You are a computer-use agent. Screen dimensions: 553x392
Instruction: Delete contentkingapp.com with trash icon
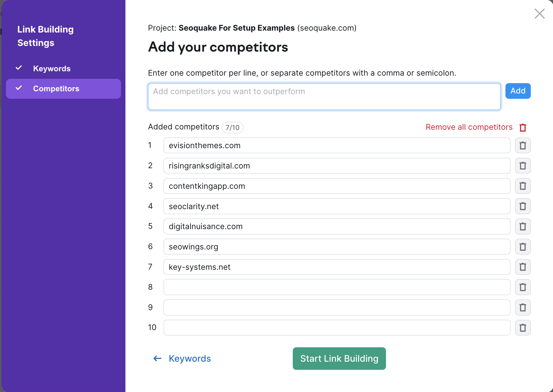[523, 186]
